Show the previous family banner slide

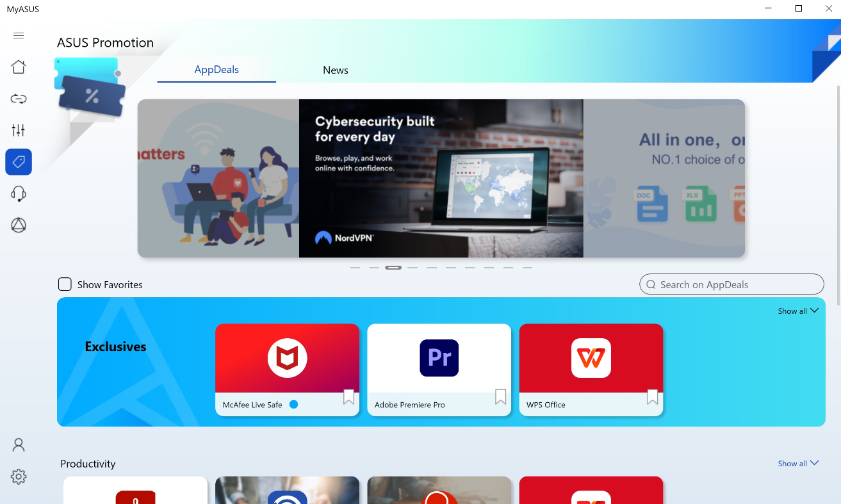pyautogui.click(x=218, y=179)
